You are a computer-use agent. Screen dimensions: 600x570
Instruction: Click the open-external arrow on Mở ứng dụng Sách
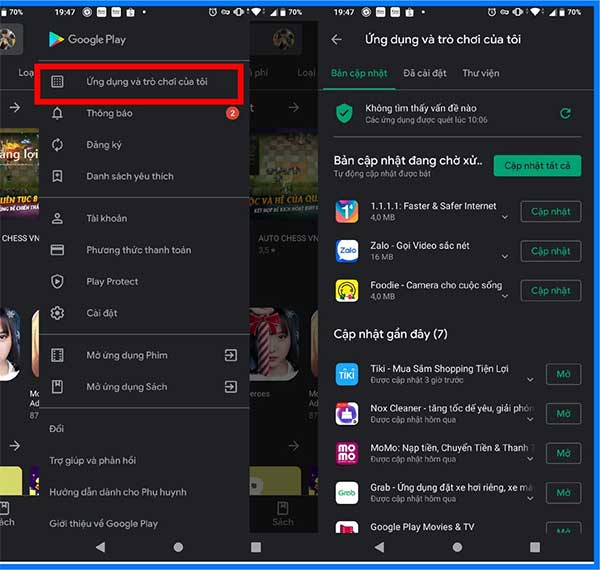click(231, 387)
